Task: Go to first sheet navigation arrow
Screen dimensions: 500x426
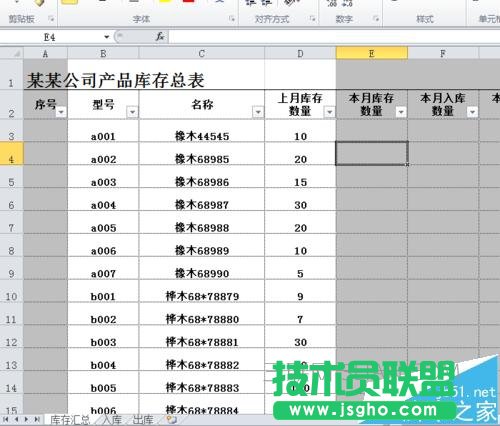Action: coord(5,419)
